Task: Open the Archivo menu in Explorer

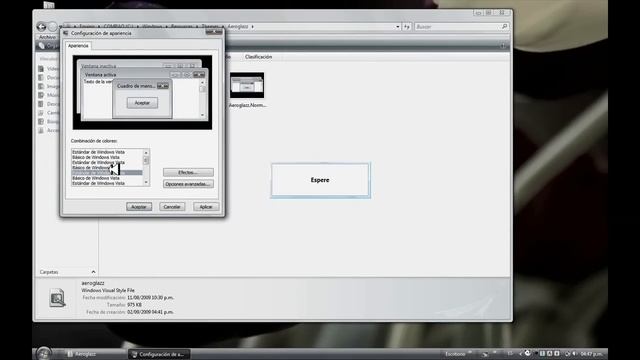Action: [x=47, y=37]
